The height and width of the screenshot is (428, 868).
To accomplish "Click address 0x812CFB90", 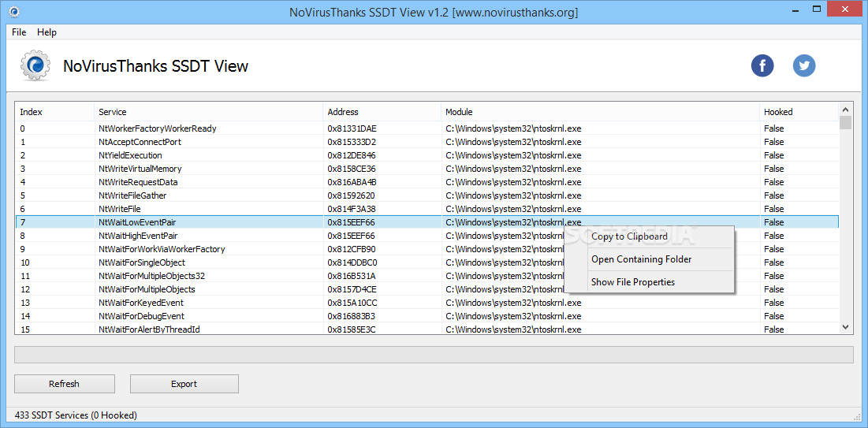I will point(352,248).
